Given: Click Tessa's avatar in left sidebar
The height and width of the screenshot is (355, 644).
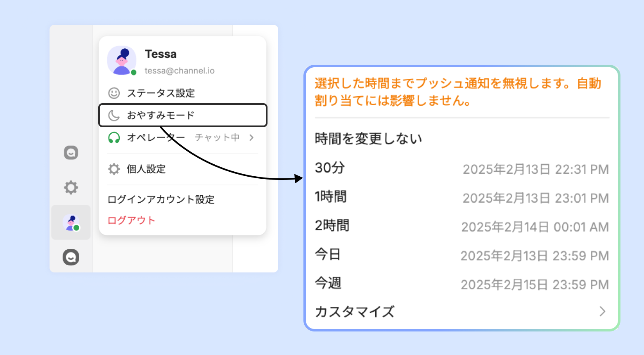Looking at the screenshot, I should pyautogui.click(x=71, y=222).
